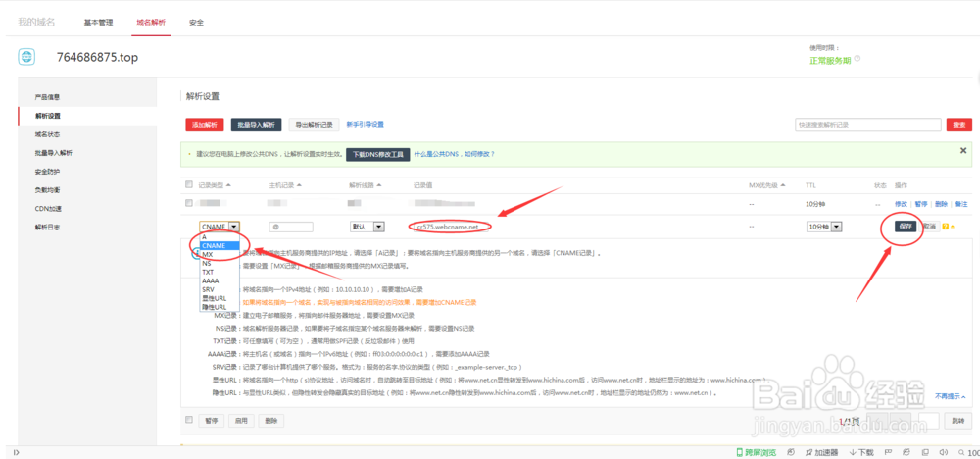The image size is (980, 459).
Task: Click the 保存 button to save the record
Action: (906, 227)
